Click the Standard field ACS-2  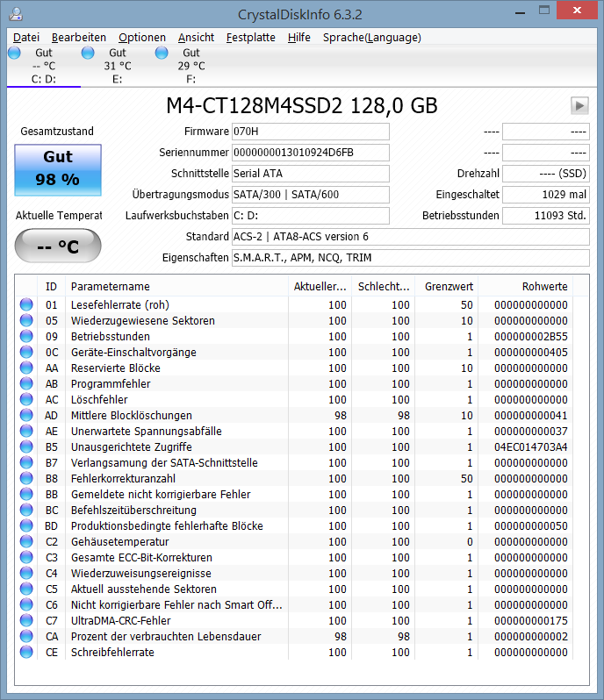tap(411, 237)
